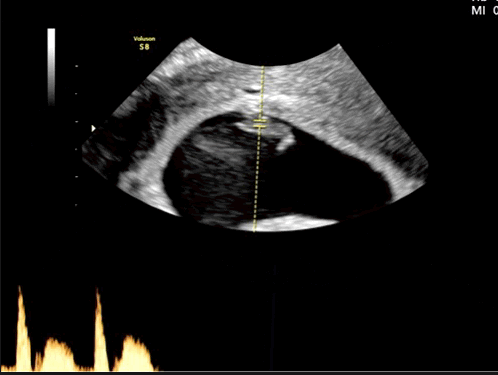This screenshot has width=498, height=375.
Task: Click the "S8" text under Voluson
Action: tap(144, 47)
